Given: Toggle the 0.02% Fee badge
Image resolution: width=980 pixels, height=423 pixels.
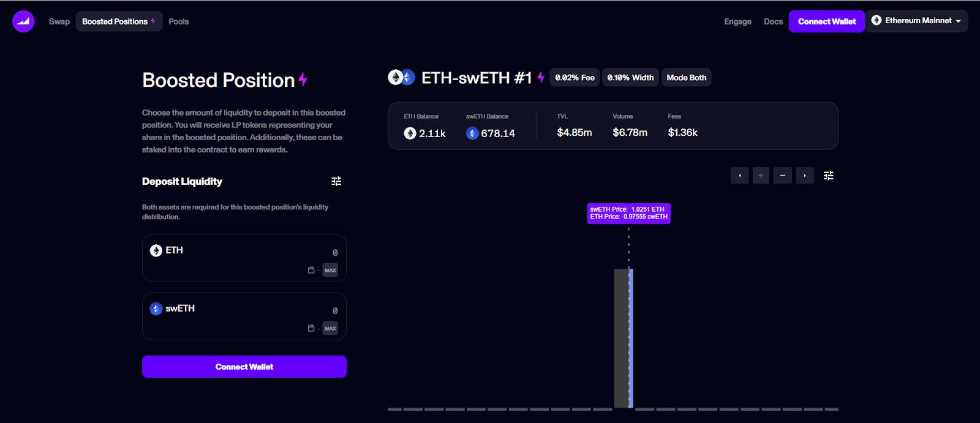Looking at the screenshot, I should coord(574,77).
